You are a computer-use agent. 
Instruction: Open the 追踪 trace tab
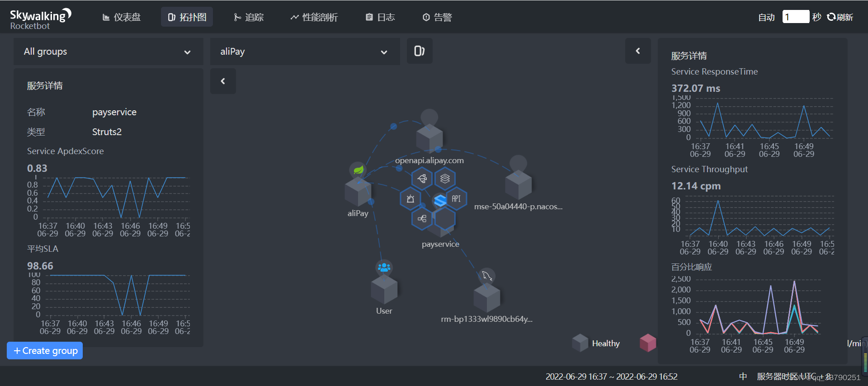click(x=249, y=17)
